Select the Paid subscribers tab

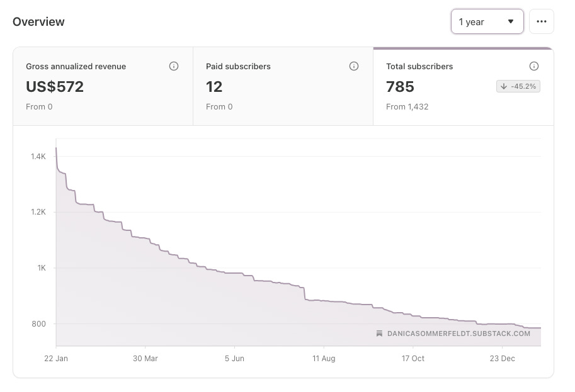pos(283,86)
